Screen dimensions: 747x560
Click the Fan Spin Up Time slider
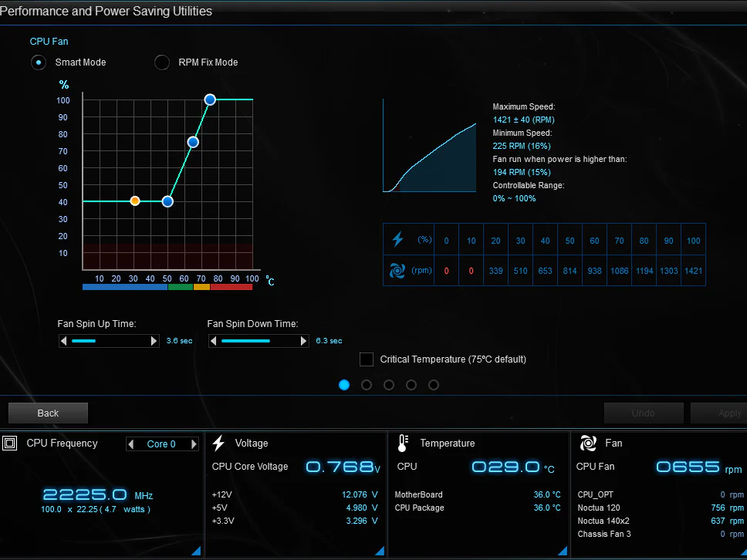click(108, 341)
